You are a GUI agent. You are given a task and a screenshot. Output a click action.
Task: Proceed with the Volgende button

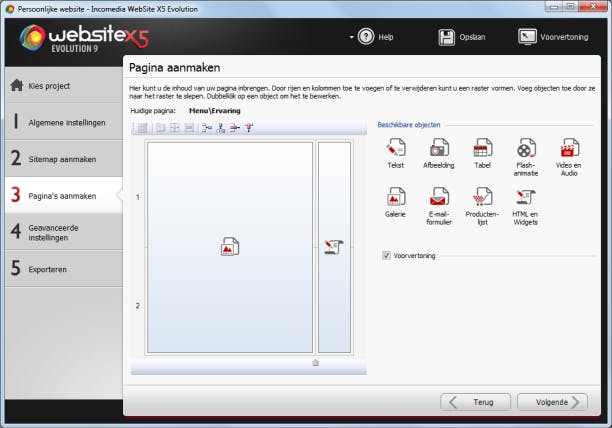click(x=552, y=402)
